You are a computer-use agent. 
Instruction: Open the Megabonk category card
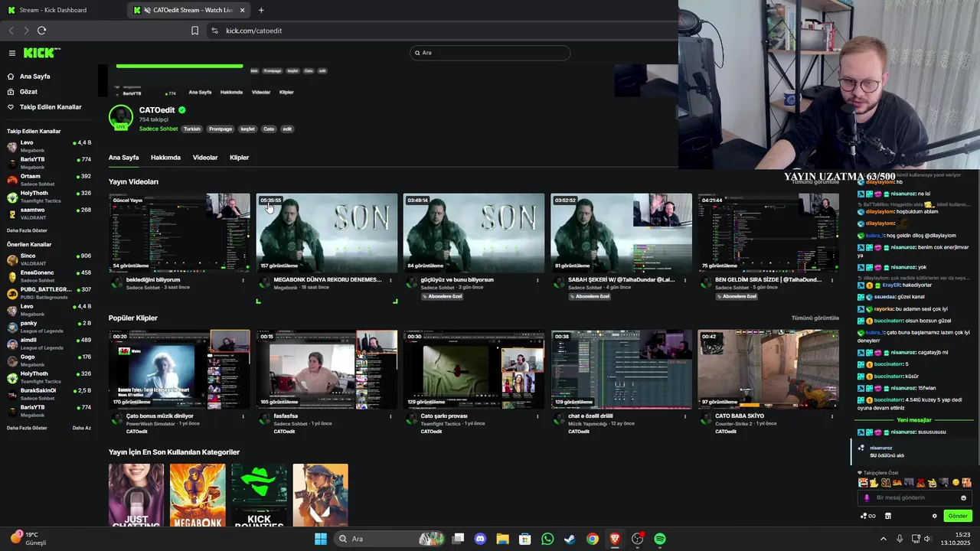tap(198, 495)
